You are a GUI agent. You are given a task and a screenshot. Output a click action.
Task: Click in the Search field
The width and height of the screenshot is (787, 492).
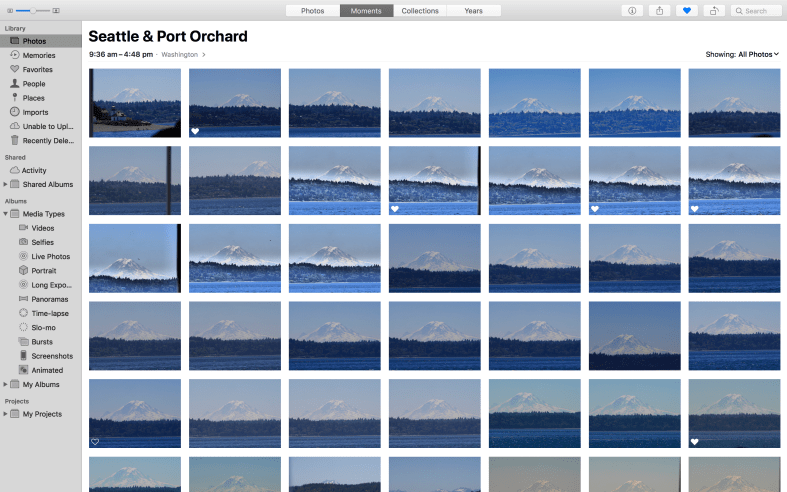click(x=756, y=11)
